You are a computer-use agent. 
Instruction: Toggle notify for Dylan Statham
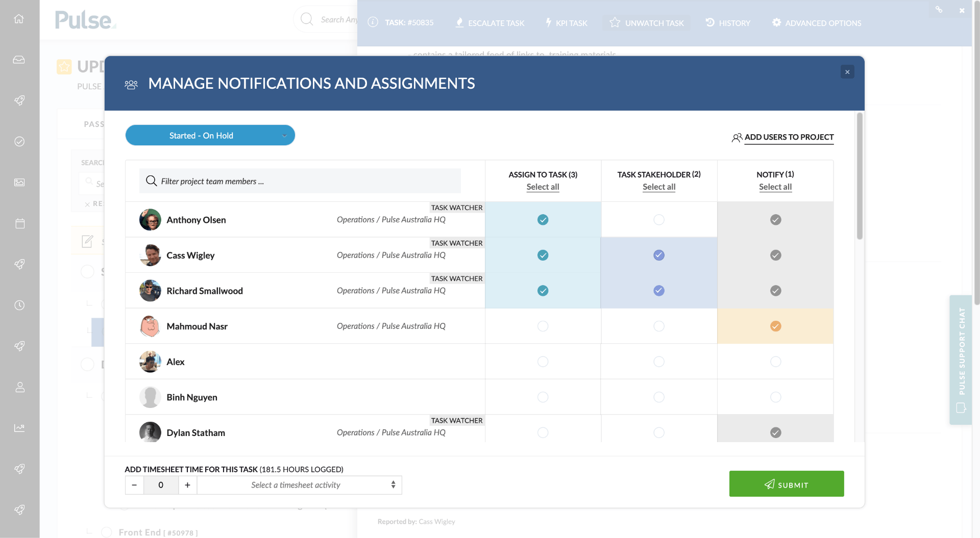[775, 432]
